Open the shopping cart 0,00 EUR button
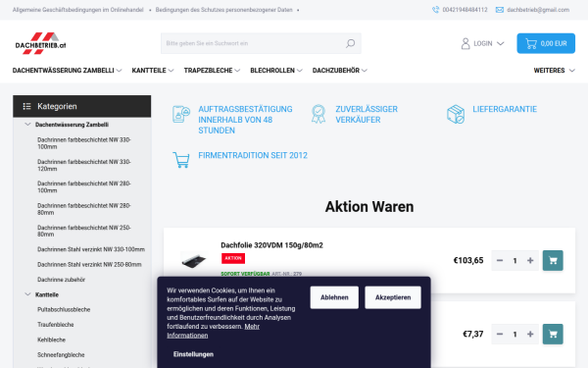Screen dimensions: 588x368 (x=546, y=43)
